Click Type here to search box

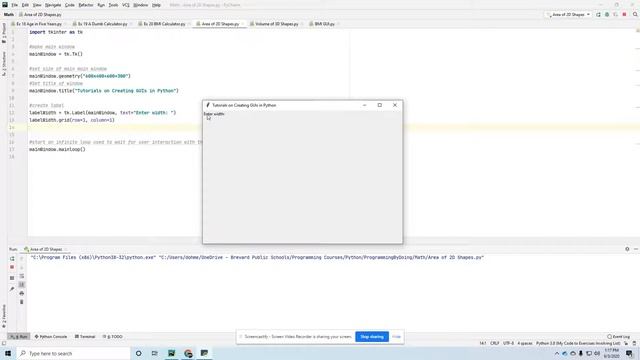[x=73, y=353]
